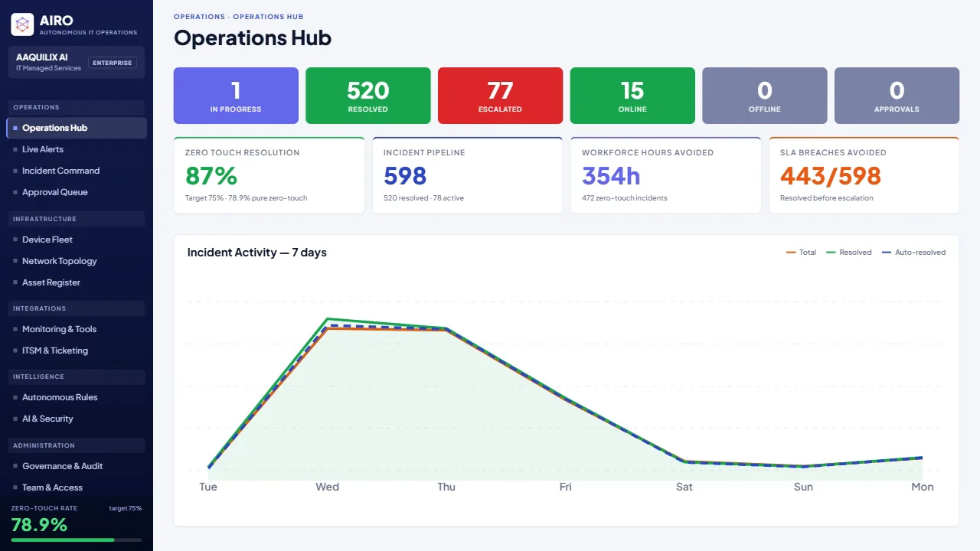The image size is (980, 551).
Task: Click the AIRO logo icon
Action: click(x=22, y=24)
